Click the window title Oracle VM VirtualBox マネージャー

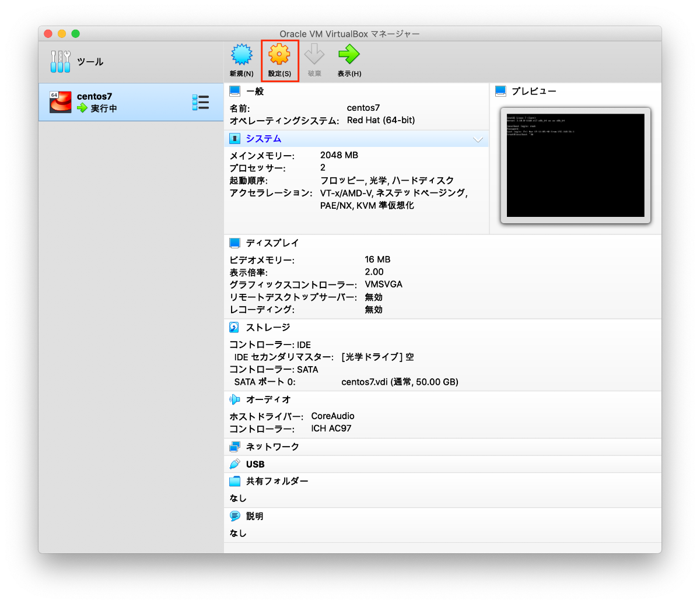point(349,34)
